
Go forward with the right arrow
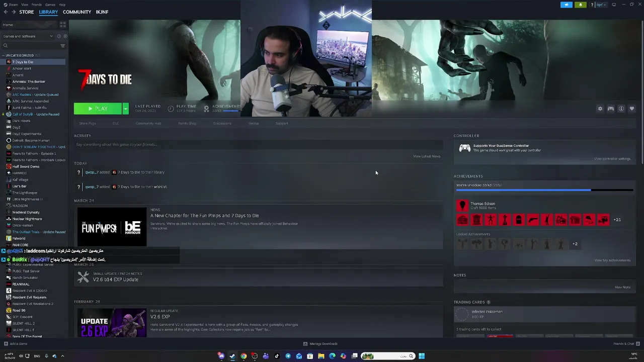tap(13, 12)
